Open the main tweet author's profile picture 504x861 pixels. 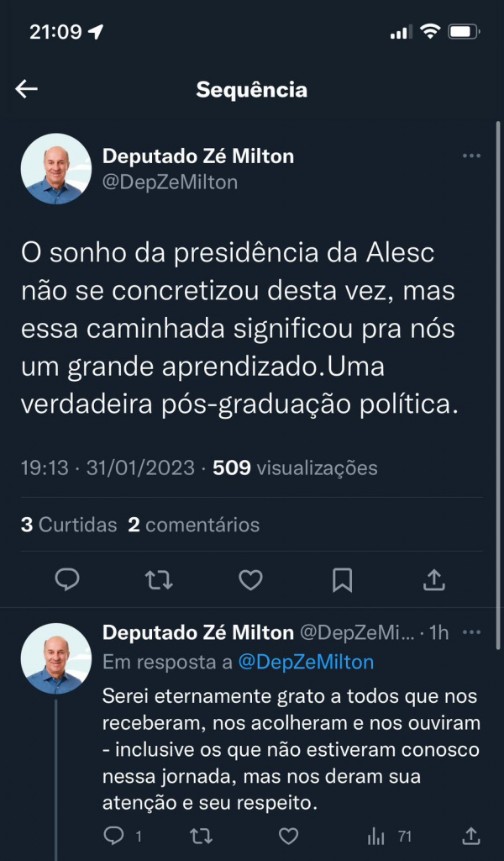pos(55,168)
